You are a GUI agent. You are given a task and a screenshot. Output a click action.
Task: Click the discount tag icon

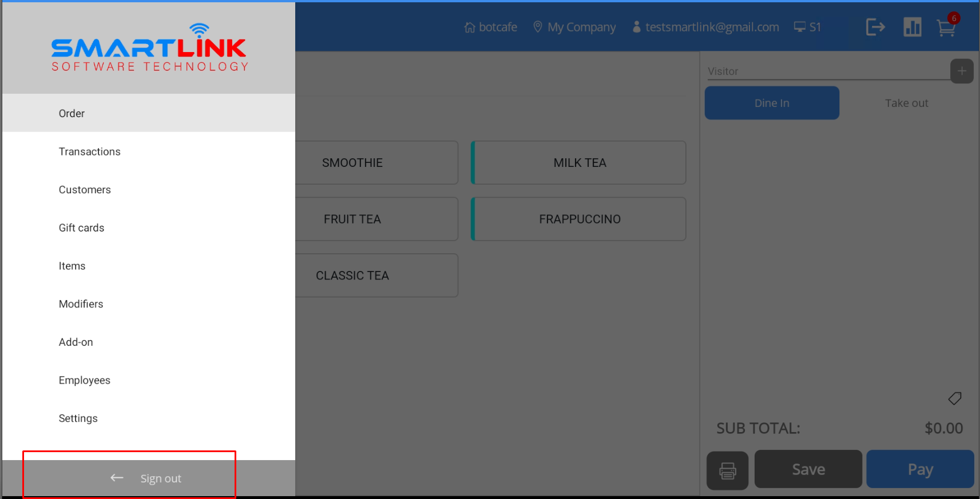tap(954, 398)
